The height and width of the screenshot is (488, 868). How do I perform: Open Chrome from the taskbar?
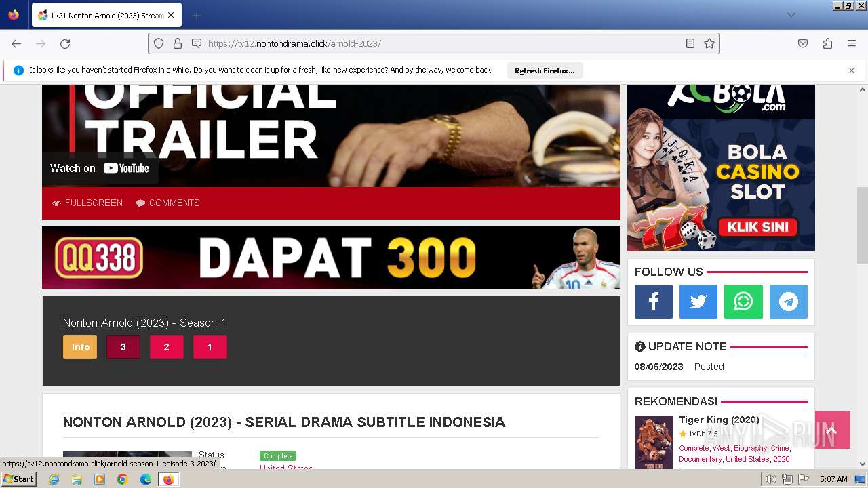click(123, 479)
